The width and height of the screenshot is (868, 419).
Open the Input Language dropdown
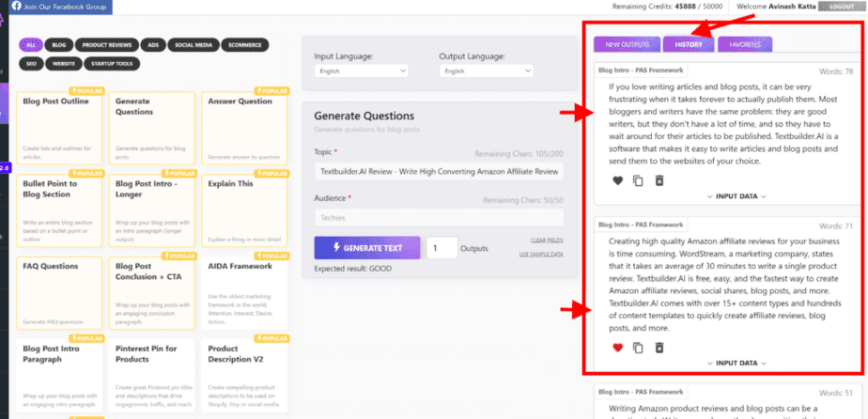tap(361, 70)
